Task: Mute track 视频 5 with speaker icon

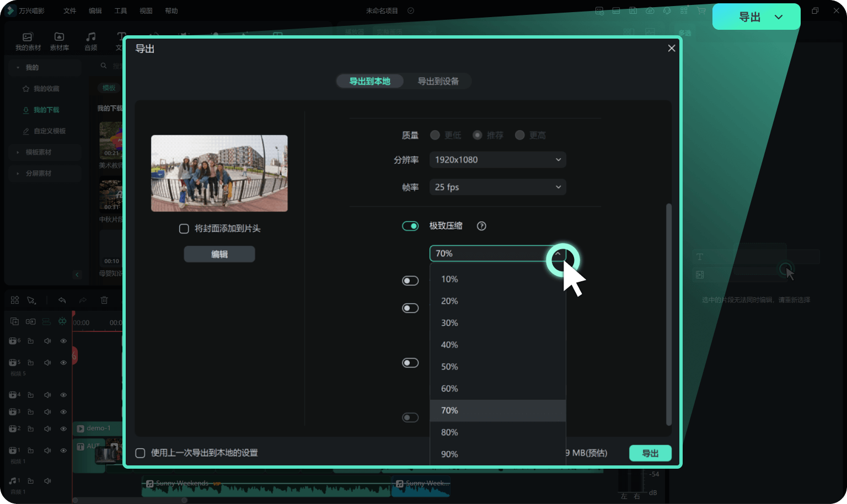Action: coord(47,363)
